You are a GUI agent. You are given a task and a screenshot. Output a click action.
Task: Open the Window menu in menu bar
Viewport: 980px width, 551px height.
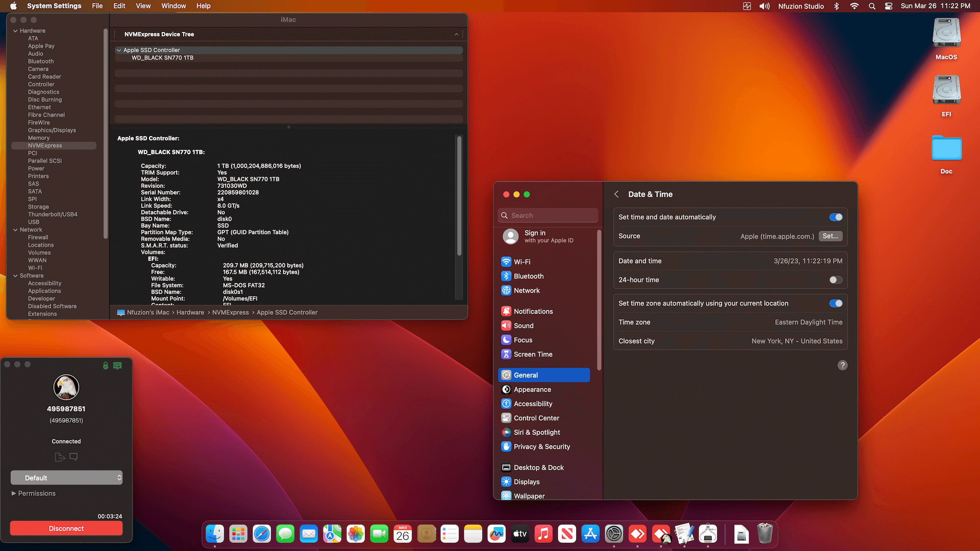click(x=174, y=6)
